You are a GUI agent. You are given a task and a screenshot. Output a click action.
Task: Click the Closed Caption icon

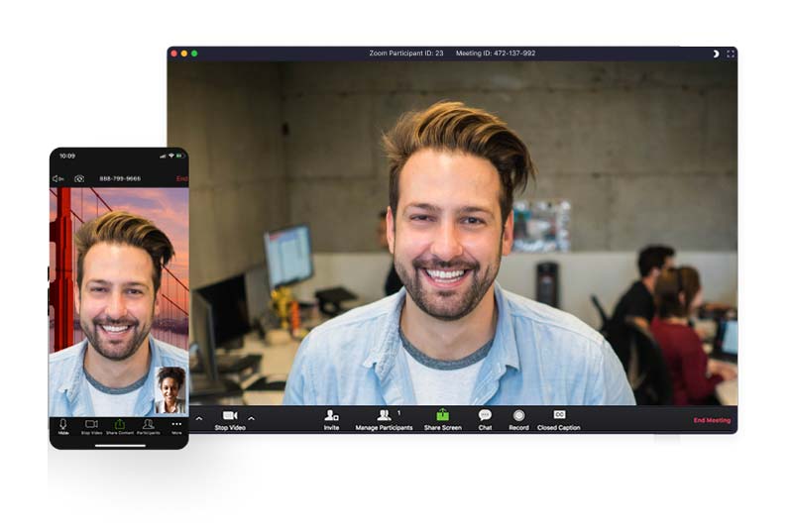559,417
